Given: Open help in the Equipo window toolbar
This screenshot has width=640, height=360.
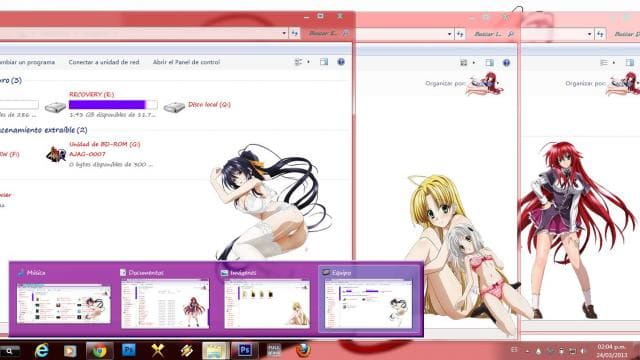Looking at the screenshot, I should [341, 62].
